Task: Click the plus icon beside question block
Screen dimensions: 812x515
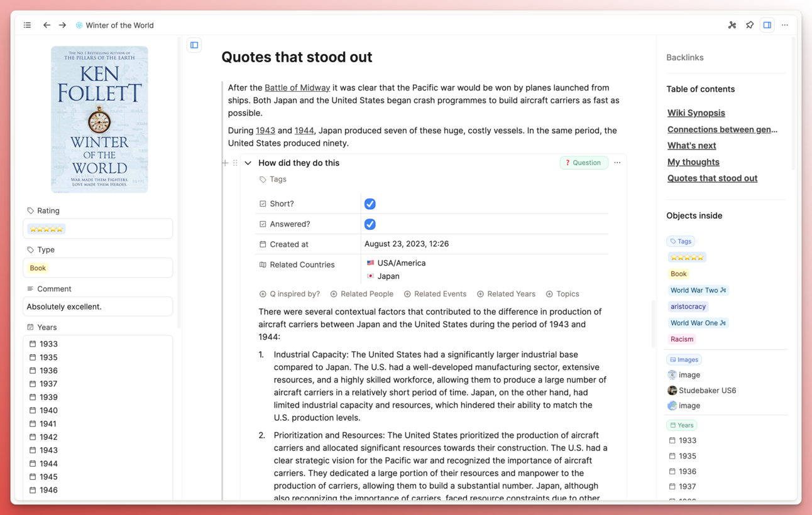Action: coord(225,163)
